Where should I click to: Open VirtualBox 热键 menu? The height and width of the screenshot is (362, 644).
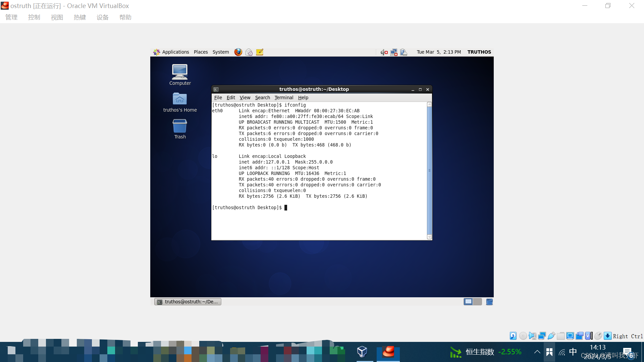(80, 17)
